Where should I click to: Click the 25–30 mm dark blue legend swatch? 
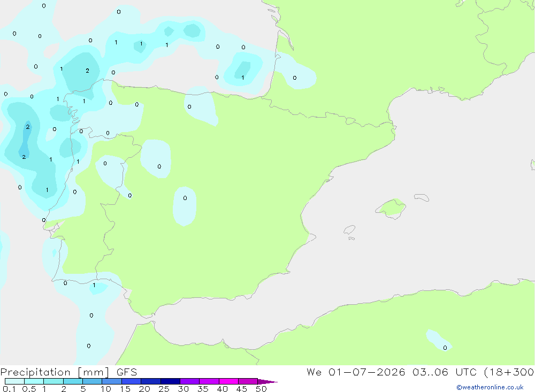(170, 381)
